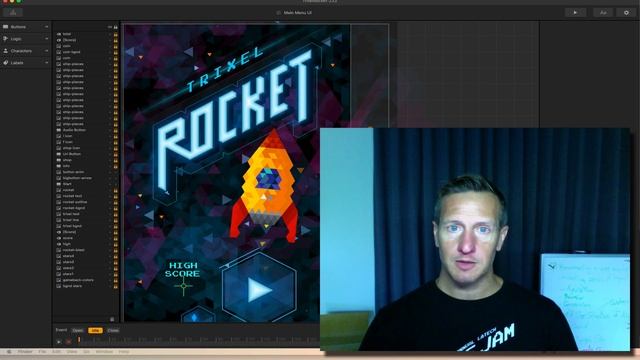
Task: Open the Help menu
Action: pyautogui.click(x=124, y=351)
